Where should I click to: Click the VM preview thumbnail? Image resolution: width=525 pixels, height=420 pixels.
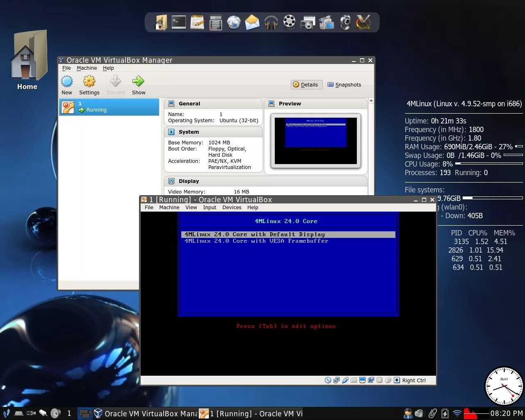coord(316,141)
